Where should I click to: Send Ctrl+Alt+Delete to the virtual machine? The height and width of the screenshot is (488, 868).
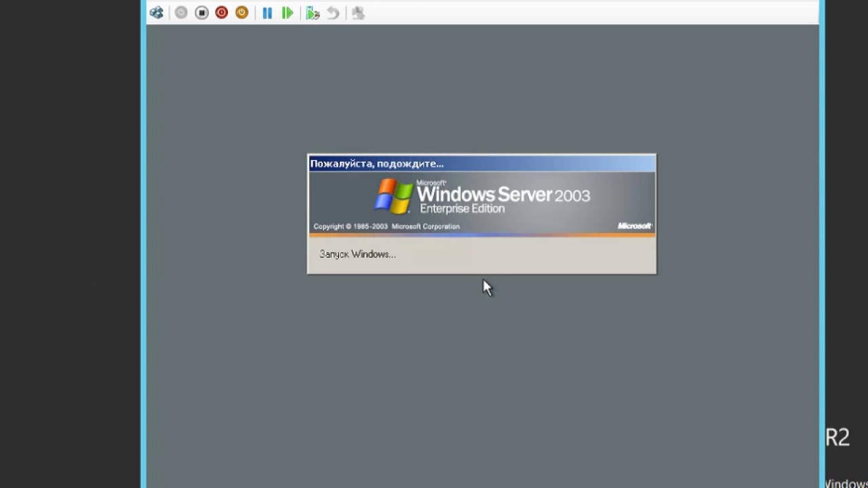157,12
